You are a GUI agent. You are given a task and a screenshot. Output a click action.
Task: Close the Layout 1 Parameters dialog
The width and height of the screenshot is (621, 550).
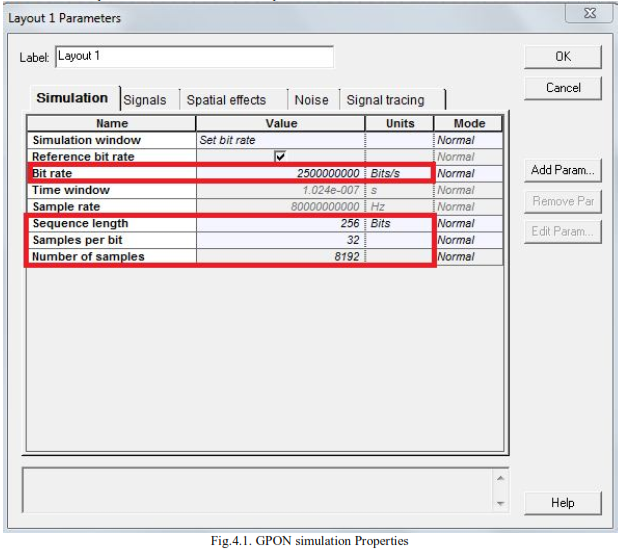[589, 13]
